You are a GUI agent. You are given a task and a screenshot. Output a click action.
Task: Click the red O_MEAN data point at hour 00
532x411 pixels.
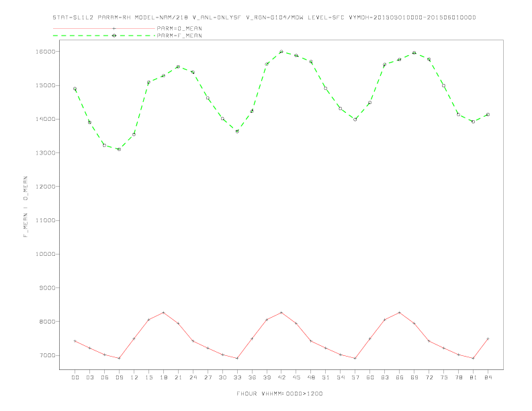(x=75, y=341)
